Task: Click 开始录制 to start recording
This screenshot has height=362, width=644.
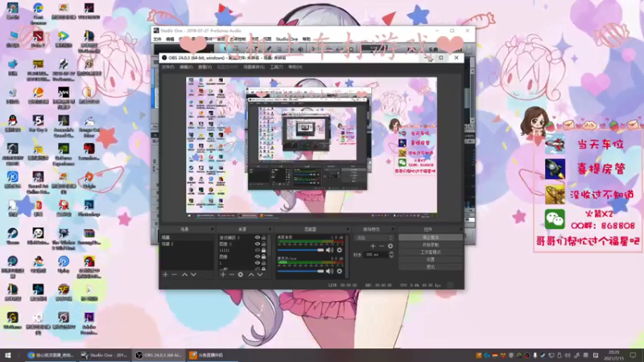Action: point(431,245)
